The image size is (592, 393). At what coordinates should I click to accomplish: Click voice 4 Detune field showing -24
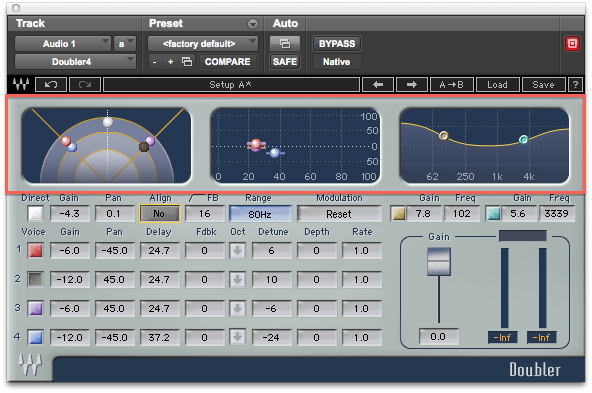[x=271, y=338]
